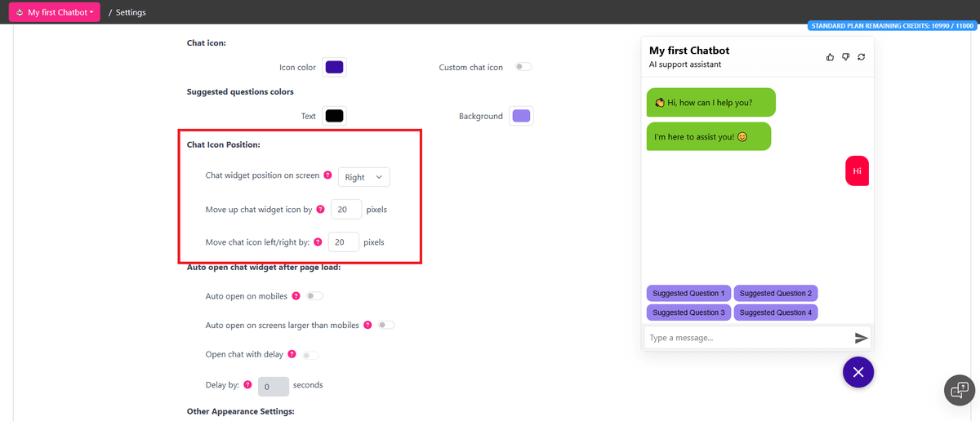The width and height of the screenshot is (980, 421).
Task: Toggle Auto open on mobiles
Action: (314, 296)
